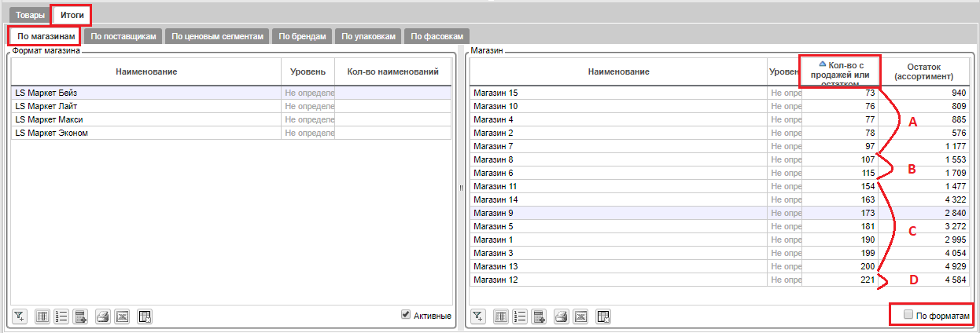Screen dimensions: 980x333
Task: Click the print icon in the Магазин panel
Action: coord(561,317)
